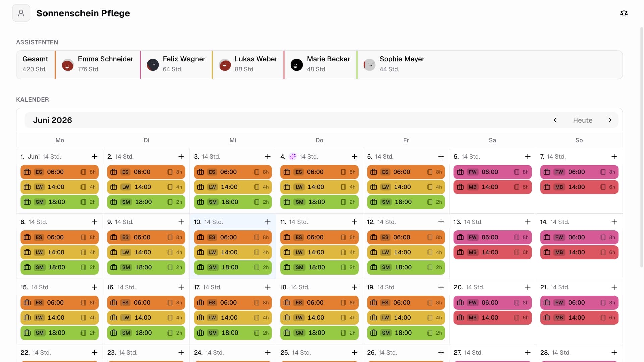Open the LW 14:00 shift on June 19
Image resolution: width=644 pixels, height=362 pixels.
click(x=406, y=318)
